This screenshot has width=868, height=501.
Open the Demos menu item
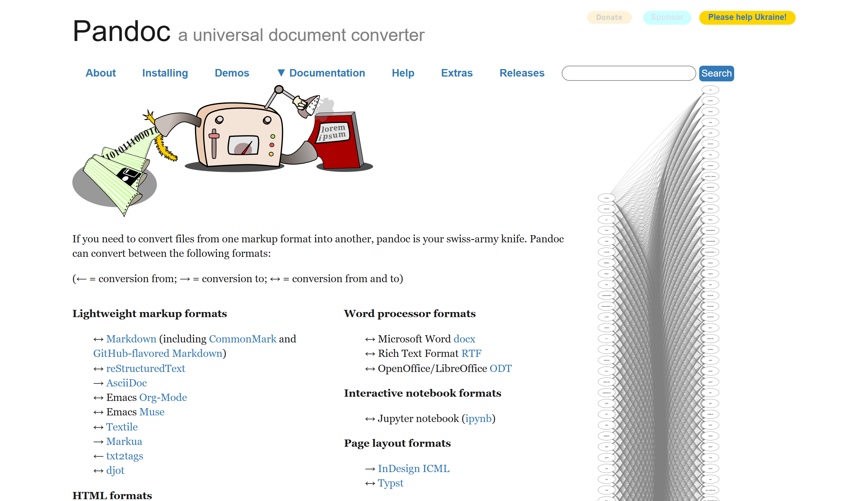[x=232, y=73]
